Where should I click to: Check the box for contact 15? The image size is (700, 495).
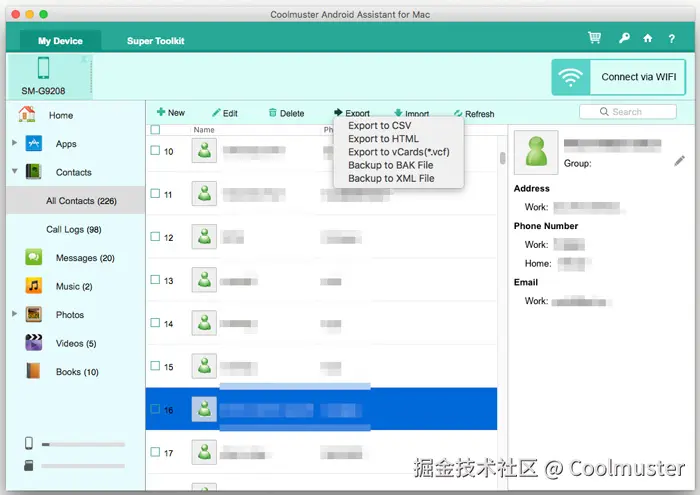pyautogui.click(x=155, y=366)
